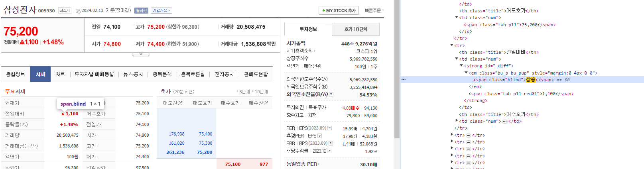The width and height of the screenshot is (644, 169).
Task: Select the th class title 매도호가 line
Action: [498, 11]
